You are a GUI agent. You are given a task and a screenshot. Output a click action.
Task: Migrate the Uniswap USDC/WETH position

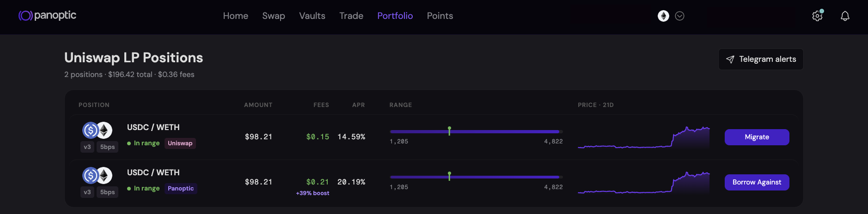(x=757, y=137)
